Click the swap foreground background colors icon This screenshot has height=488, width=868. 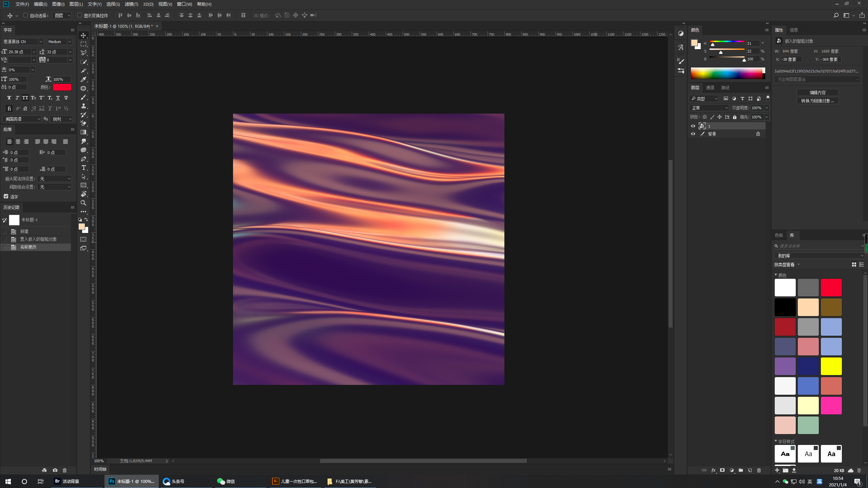(86, 220)
